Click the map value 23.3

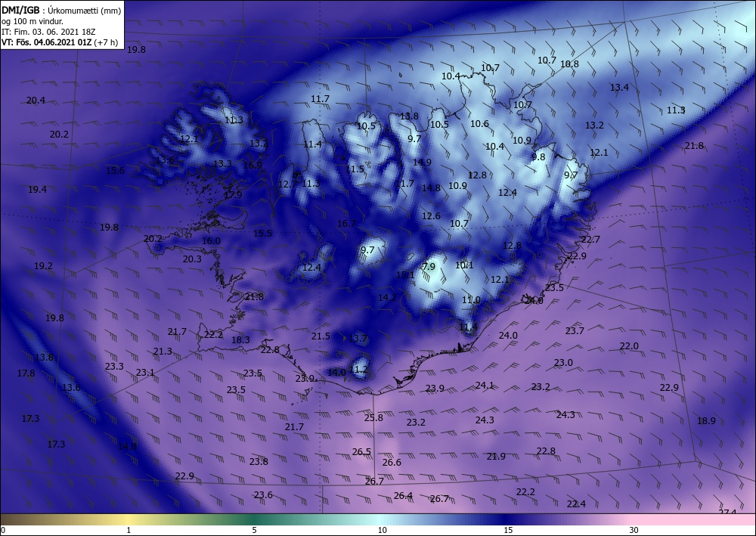[x=114, y=366]
